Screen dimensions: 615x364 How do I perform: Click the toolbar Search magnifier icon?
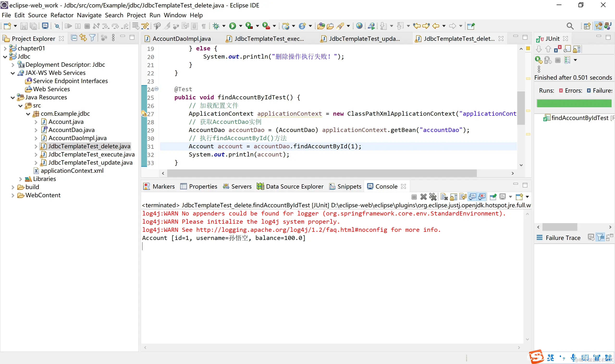click(x=570, y=26)
